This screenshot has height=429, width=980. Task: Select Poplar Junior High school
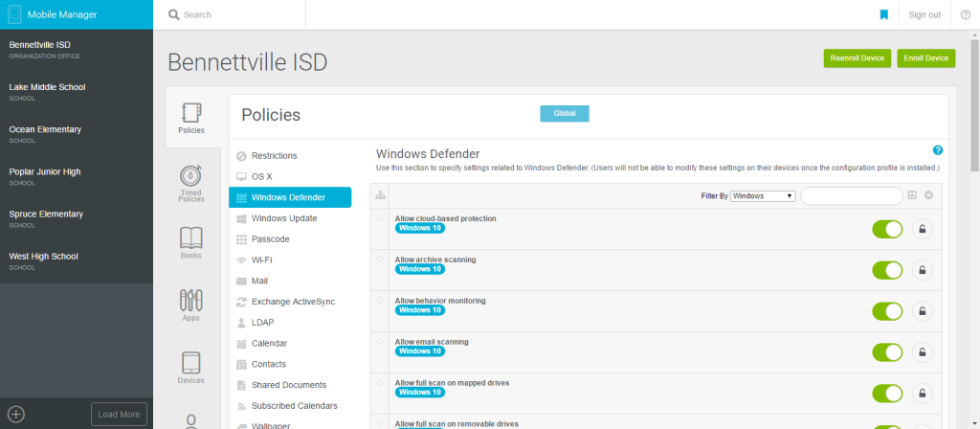point(77,177)
